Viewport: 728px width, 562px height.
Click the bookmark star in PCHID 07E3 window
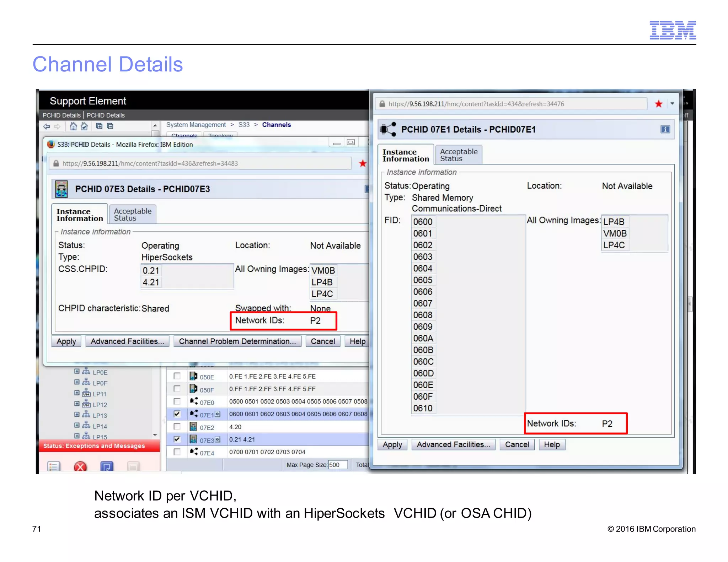click(362, 163)
